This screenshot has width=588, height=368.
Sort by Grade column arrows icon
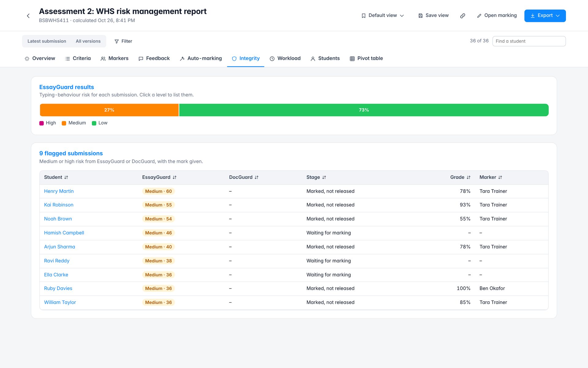(x=469, y=177)
